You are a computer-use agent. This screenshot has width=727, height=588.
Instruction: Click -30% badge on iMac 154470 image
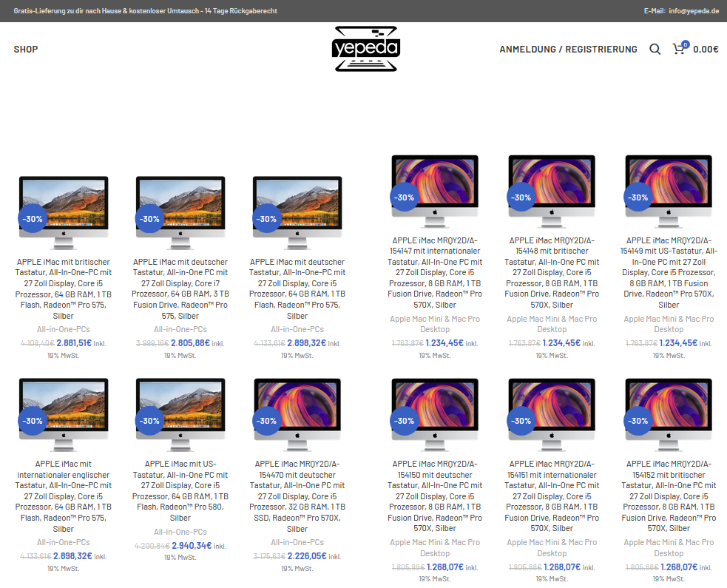(266, 421)
